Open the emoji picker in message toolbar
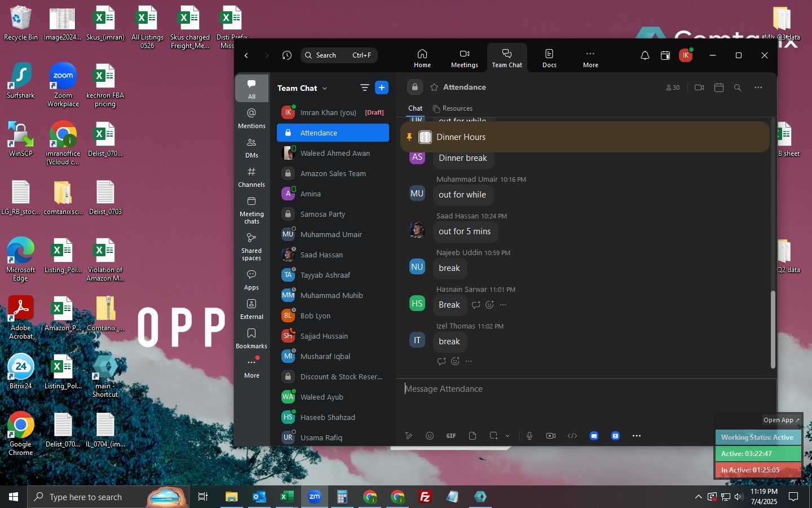This screenshot has width=812, height=508. click(430, 436)
